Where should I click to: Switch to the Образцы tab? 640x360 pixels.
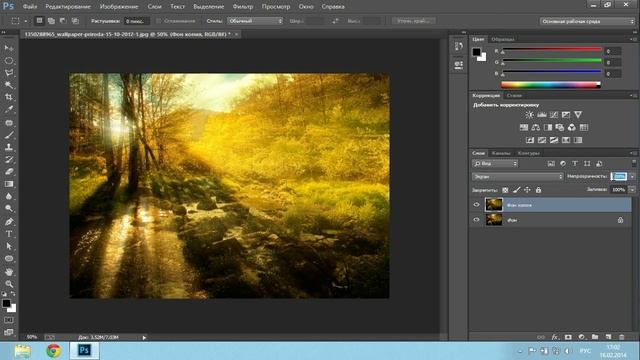[503, 39]
